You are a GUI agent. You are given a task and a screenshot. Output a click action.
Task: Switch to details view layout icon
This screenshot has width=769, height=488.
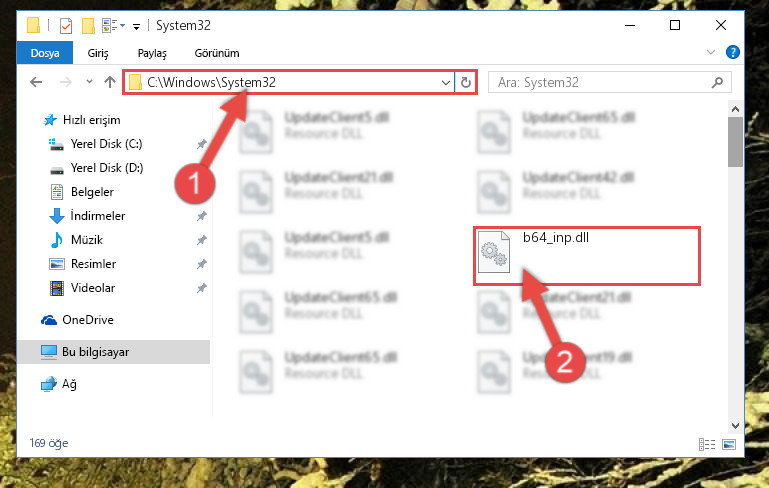(x=707, y=444)
